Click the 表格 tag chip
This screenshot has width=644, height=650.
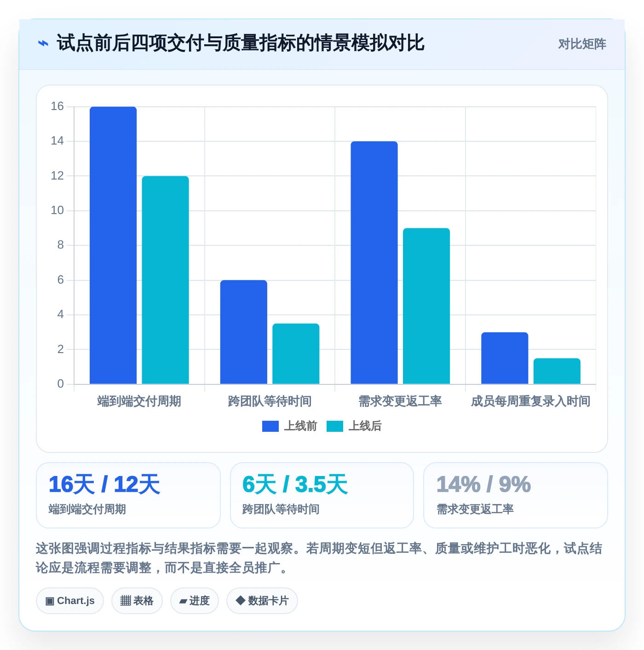pos(137,601)
